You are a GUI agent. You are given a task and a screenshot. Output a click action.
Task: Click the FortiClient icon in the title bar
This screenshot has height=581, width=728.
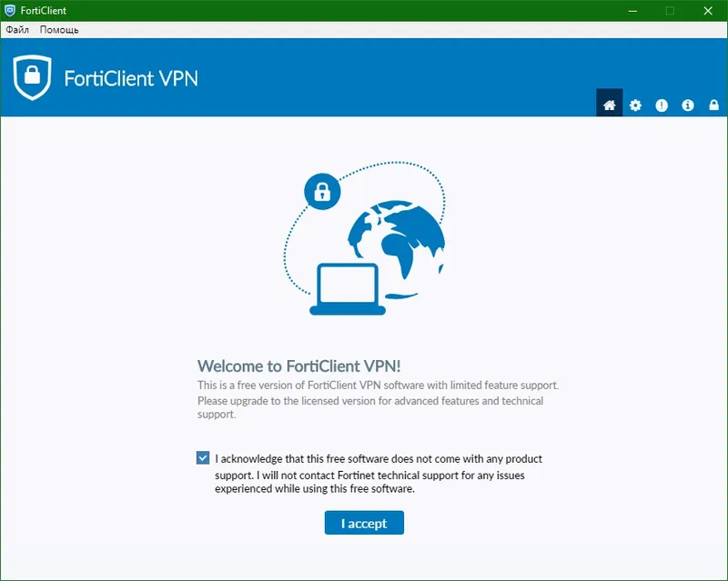(x=10, y=10)
